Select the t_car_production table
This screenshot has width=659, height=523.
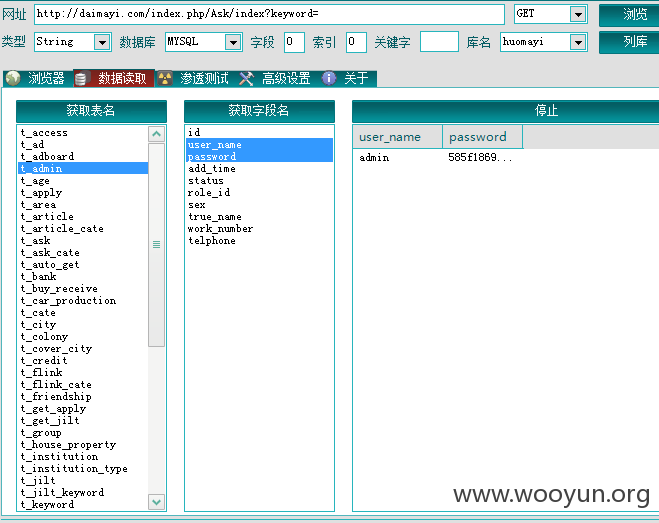pos(83,301)
